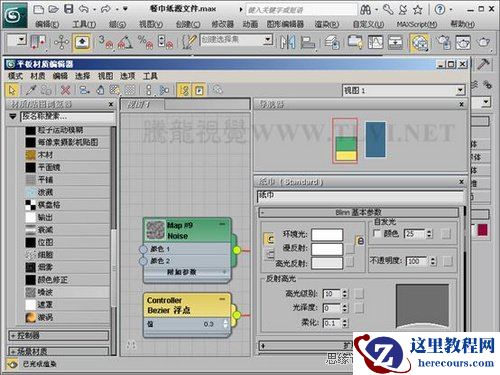The width and height of the screenshot is (500, 375).
Task: Open the selection filter dropdown at toolbar left
Action: [22, 40]
